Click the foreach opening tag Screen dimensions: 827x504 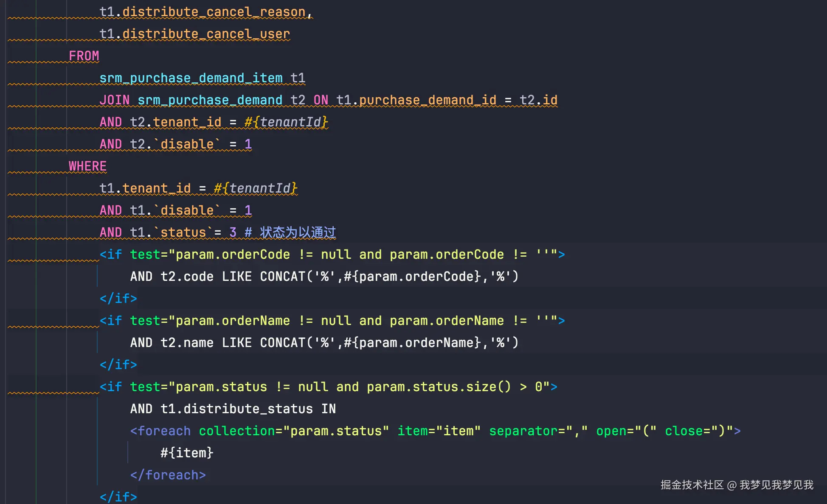pos(160,431)
